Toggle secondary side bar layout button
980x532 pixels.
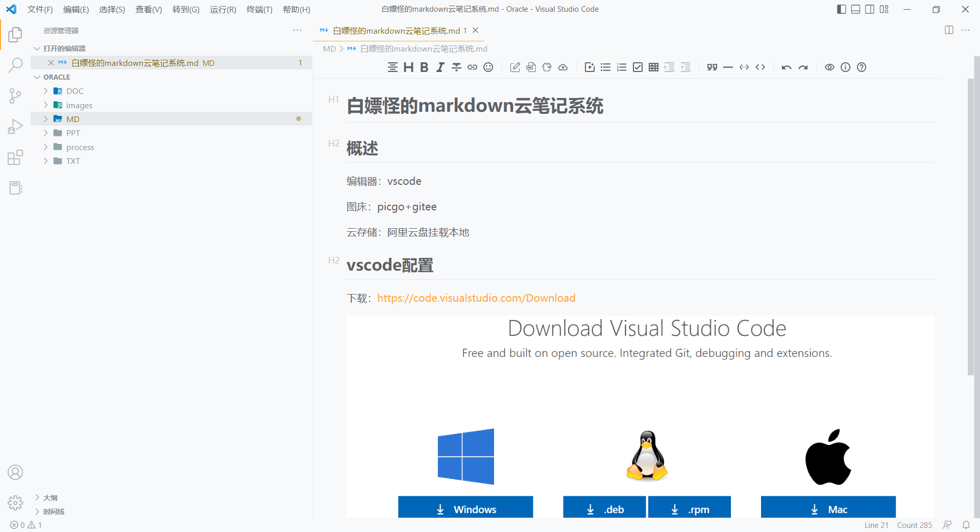(x=870, y=9)
